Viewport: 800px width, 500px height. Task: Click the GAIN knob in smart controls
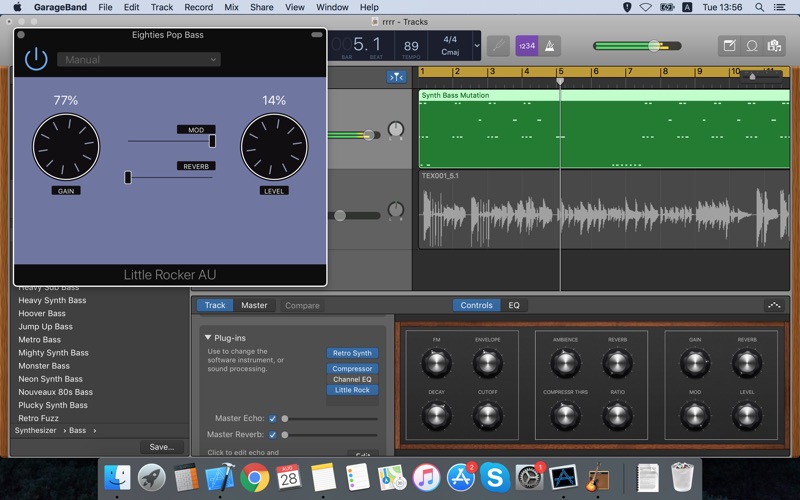[695, 363]
